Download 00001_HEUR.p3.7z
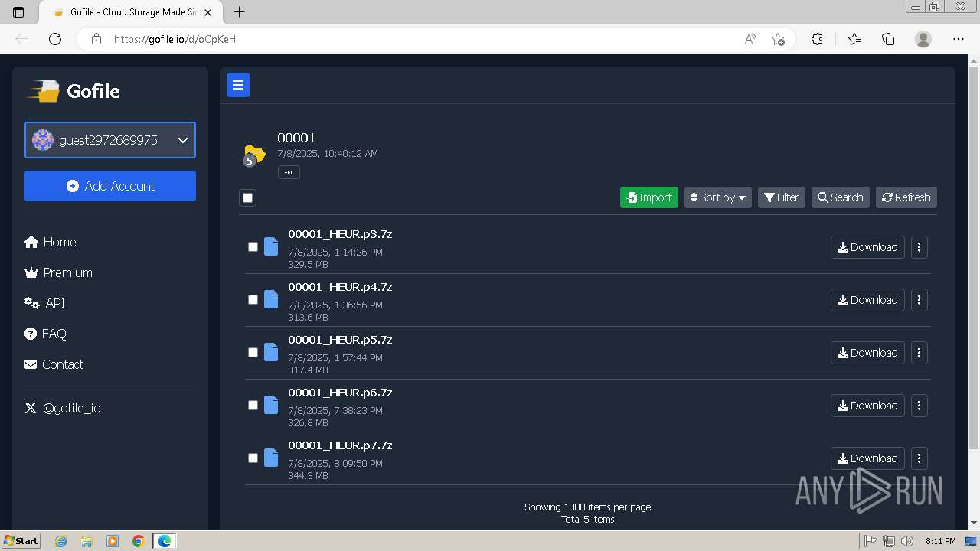Viewport: 980px width, 551px height. tap(867, 247)
